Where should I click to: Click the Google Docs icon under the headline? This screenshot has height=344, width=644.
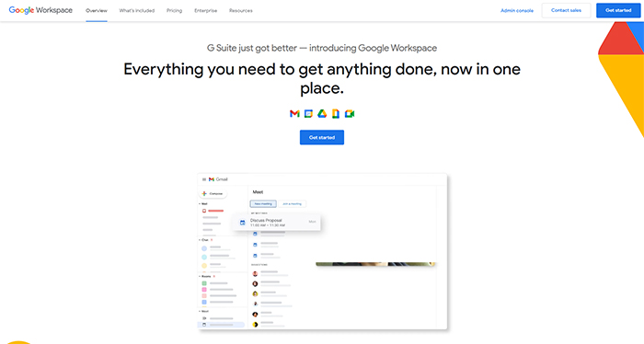point(336,114)
